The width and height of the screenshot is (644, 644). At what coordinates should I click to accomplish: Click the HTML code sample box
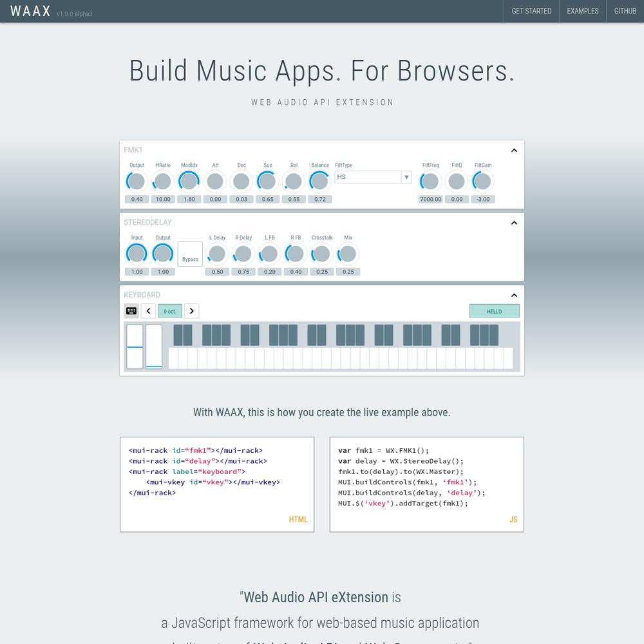coord(217,485)
